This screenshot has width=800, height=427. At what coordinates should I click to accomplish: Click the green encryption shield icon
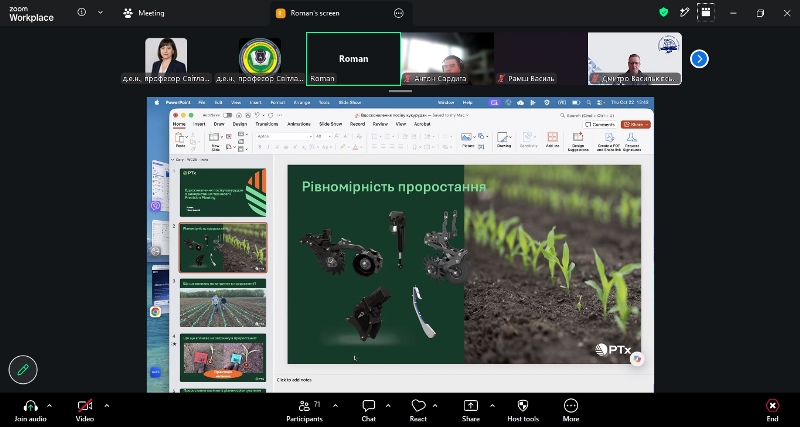tap(663, 13)
